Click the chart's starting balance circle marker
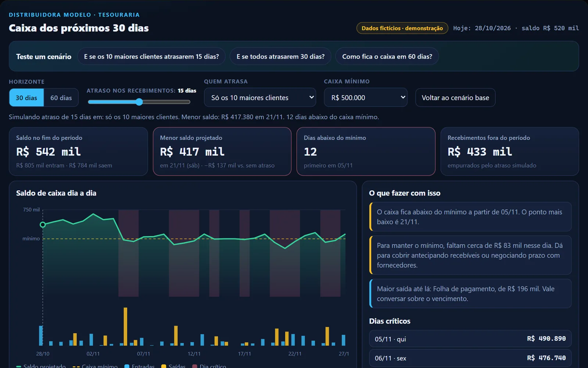Viewport: 588px width, 368px height. [x=43, y=224]
